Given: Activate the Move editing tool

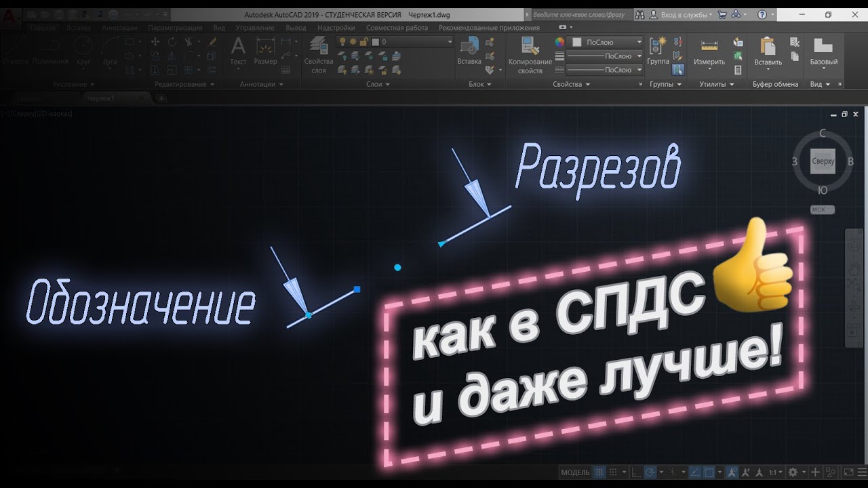Looking at the screenshot, I should click(x=155, y=42).
